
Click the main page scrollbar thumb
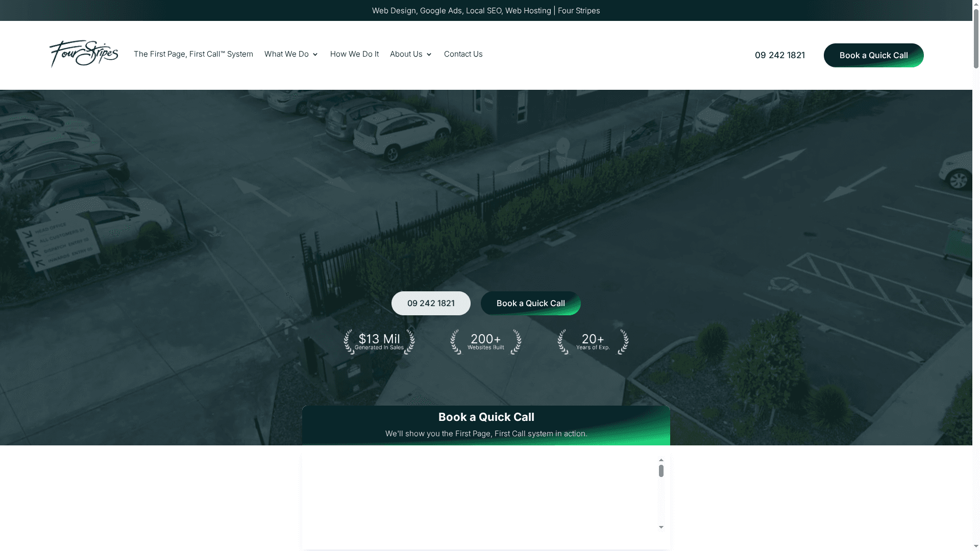(975, 38)
